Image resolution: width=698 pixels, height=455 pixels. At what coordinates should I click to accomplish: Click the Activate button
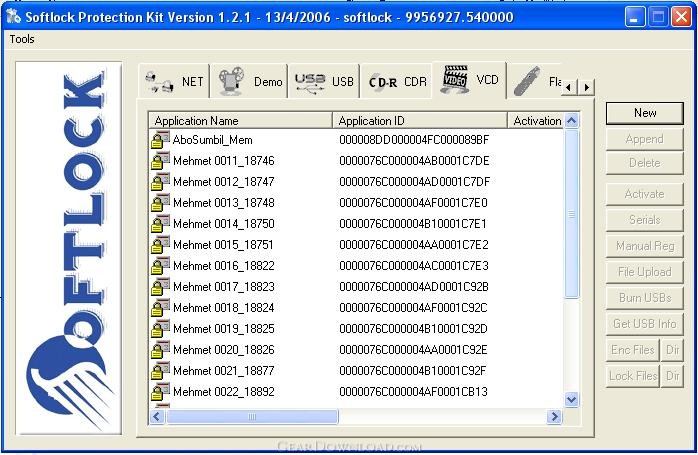pos(645,194)
